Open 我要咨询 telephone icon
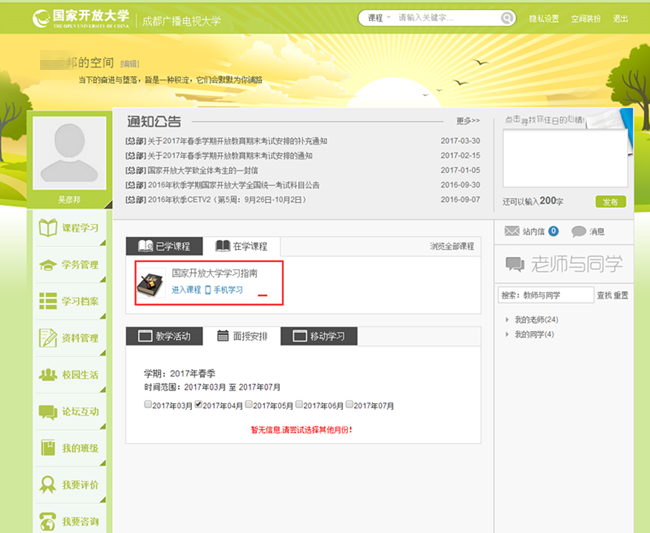 point(48,521)
